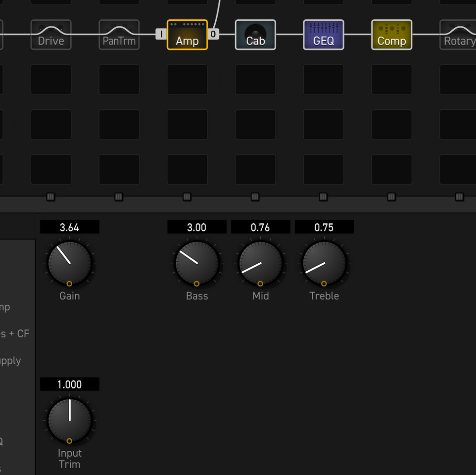Click the orange marker on the Gain knob
Viewport: 476px width, 475px height.
[69, 284]
